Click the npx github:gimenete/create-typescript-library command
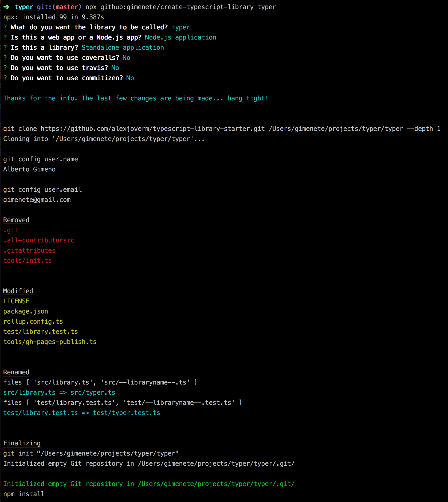 pyautogui.click(x=181, y=7)
